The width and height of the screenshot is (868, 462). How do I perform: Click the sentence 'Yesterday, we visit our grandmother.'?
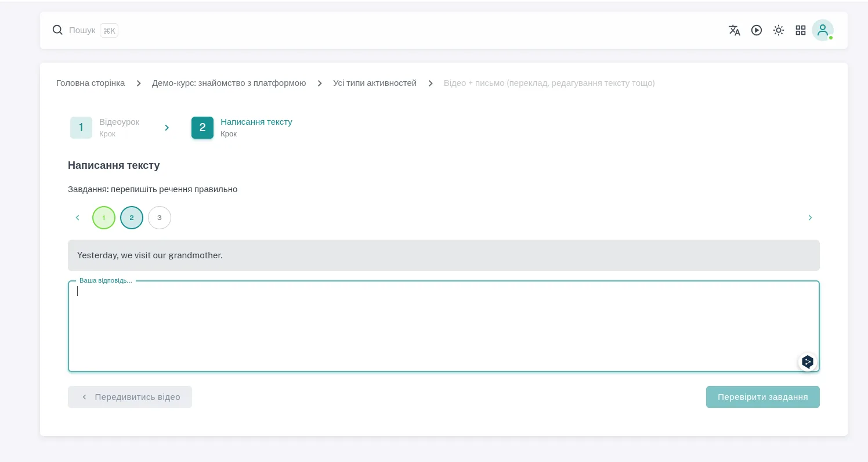[x=150, y=255]
